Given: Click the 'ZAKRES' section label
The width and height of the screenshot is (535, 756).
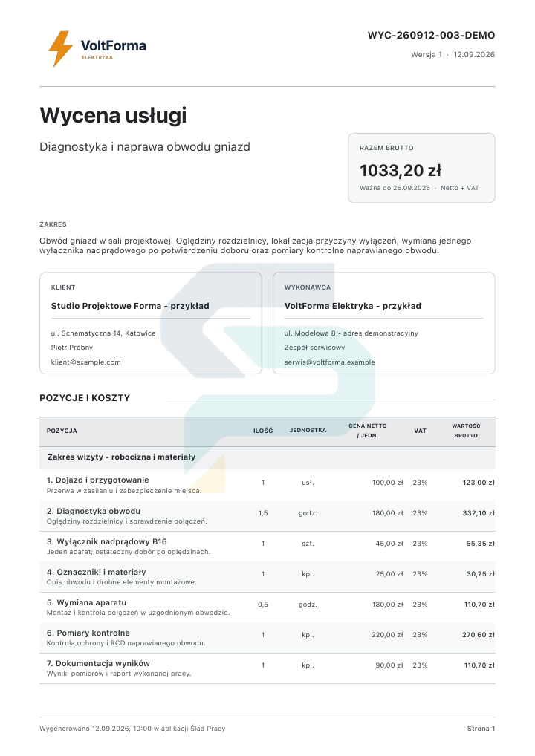Looking at the screenshot, I should click(x=53, y=224).
